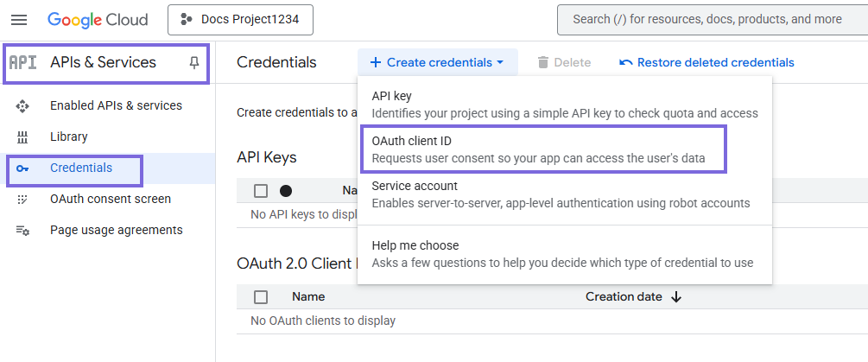Click the Google Cloud logo
The width and height of the screenshot is (868, 362).
point(98,19)
